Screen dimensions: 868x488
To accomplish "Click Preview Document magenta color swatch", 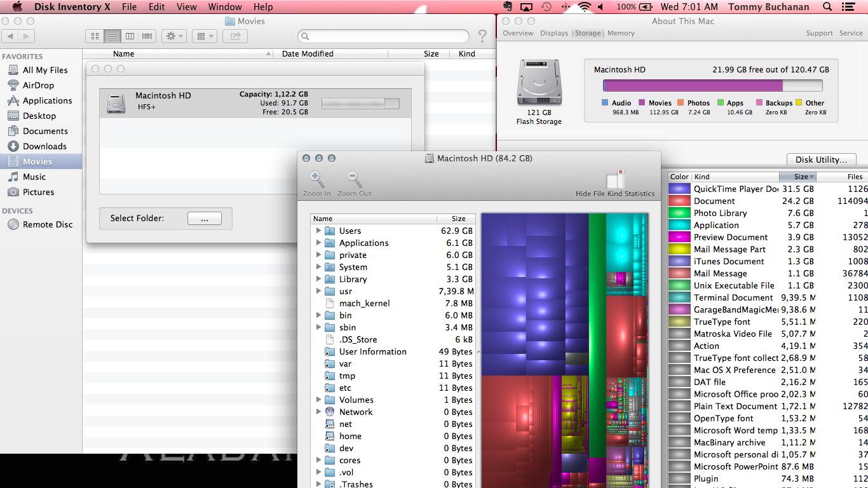I will [680, 237].
